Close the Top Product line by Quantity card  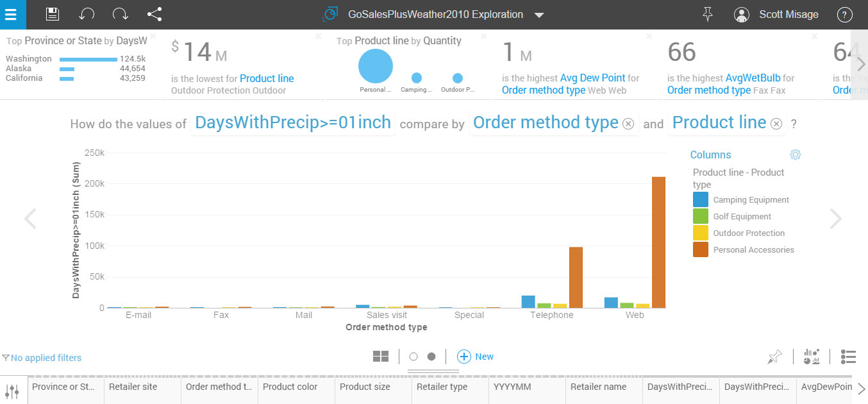coord(483,37)
